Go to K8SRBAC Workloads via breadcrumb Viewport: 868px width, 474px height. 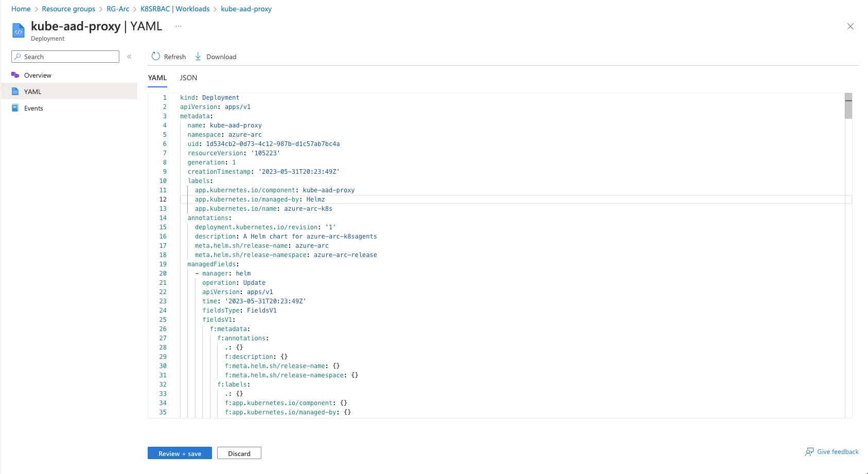click(x=174, y=9)
